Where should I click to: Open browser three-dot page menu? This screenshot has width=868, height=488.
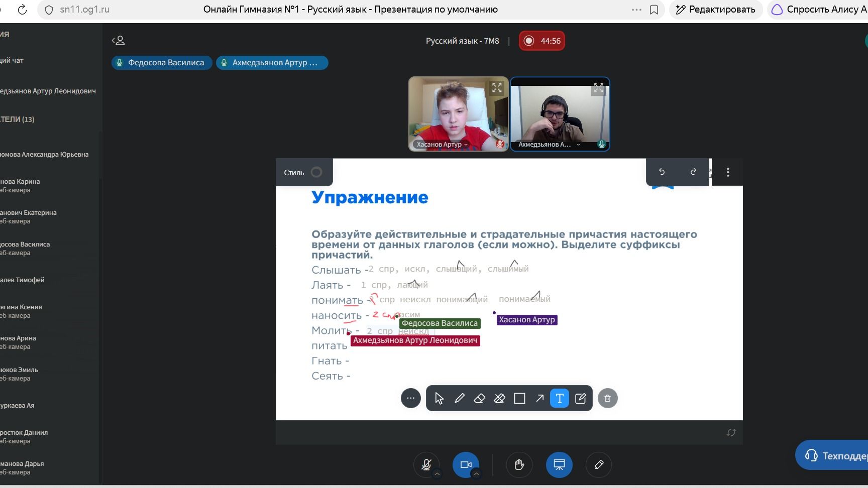tap(636, 10)
